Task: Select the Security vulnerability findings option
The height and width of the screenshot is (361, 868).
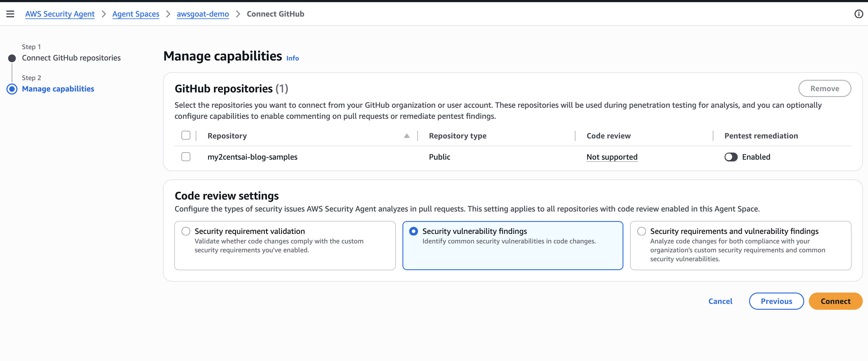Action: (x=414, y=231)
